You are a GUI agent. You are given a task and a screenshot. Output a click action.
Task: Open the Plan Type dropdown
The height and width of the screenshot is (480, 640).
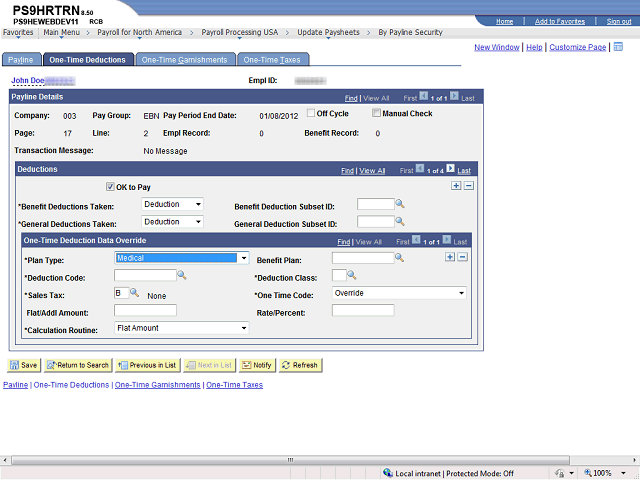pos(182,258)
